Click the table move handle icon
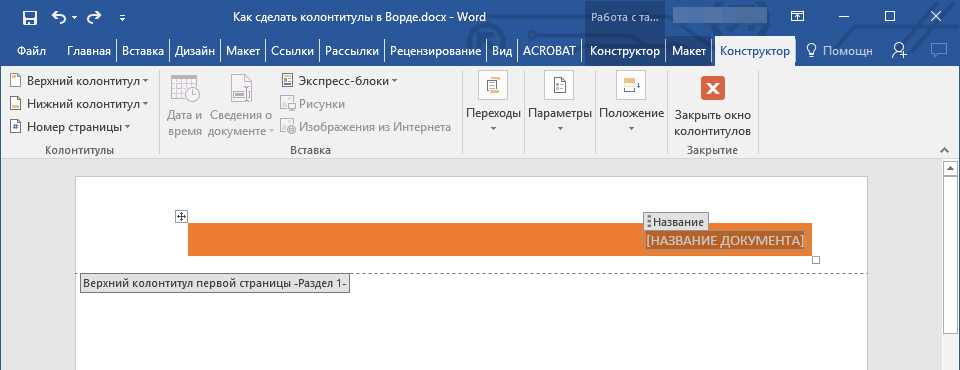The height and width of the screenshot is (370, 960). [x=181, y=216]
